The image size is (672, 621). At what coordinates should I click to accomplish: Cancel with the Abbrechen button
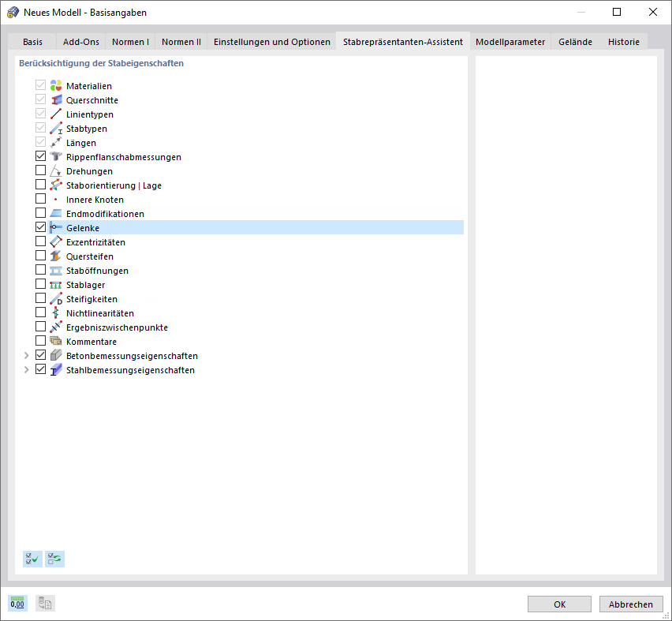click(x=631, y=604)
